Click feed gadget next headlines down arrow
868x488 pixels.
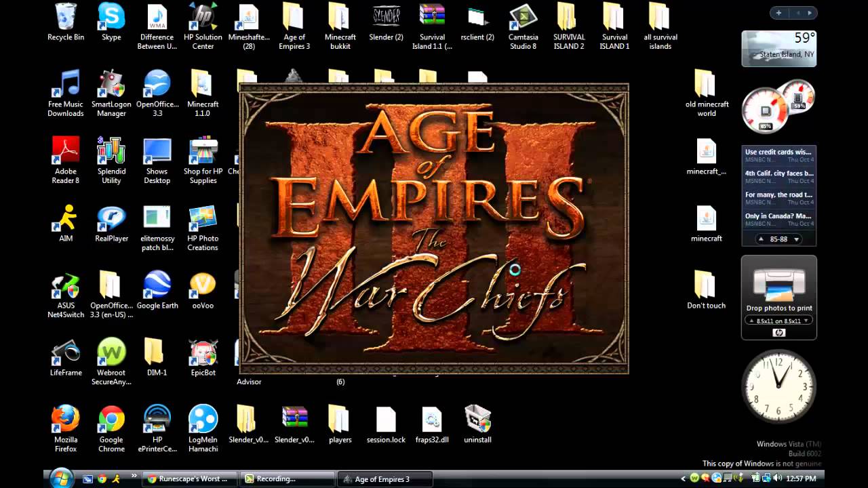[x=796, y=239]
